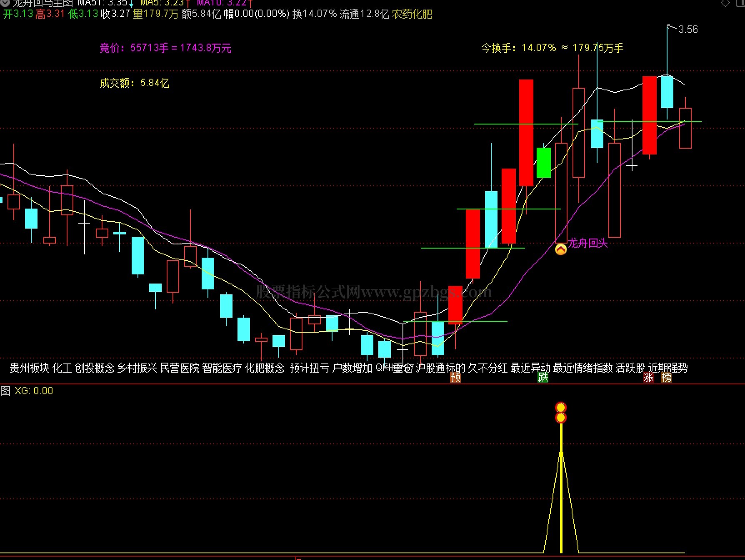
Task: Click the 今换手: 14.07% ≈ 179.75万手 text
Action: pyautogui.click(x=552, y=48)
